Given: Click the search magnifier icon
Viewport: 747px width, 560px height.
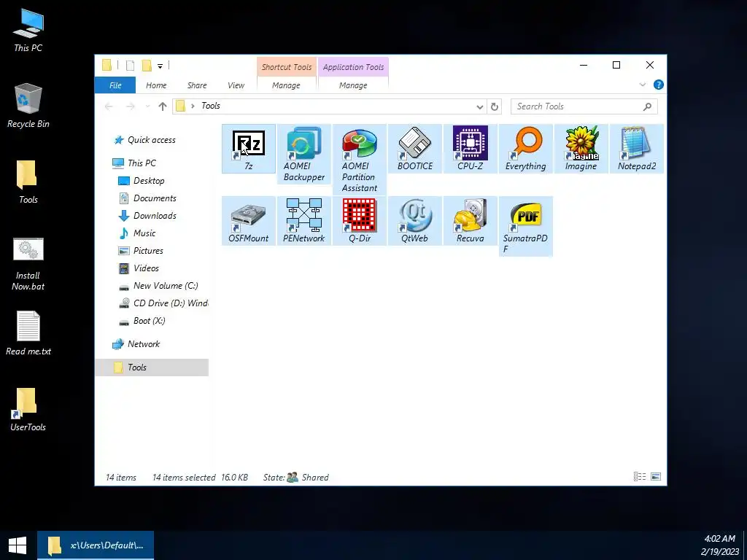Looking at the screenshot, I should pos(647,106).
